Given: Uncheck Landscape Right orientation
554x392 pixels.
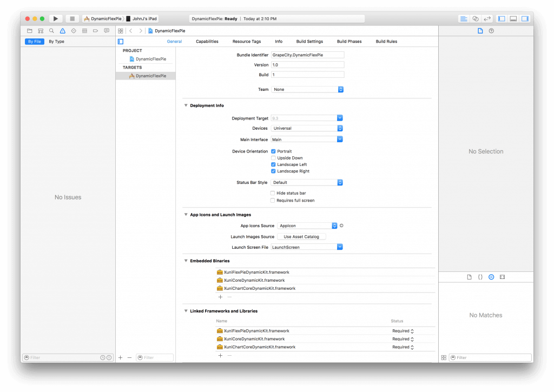Looking at the screenshot, I should (x=273, y=171).
